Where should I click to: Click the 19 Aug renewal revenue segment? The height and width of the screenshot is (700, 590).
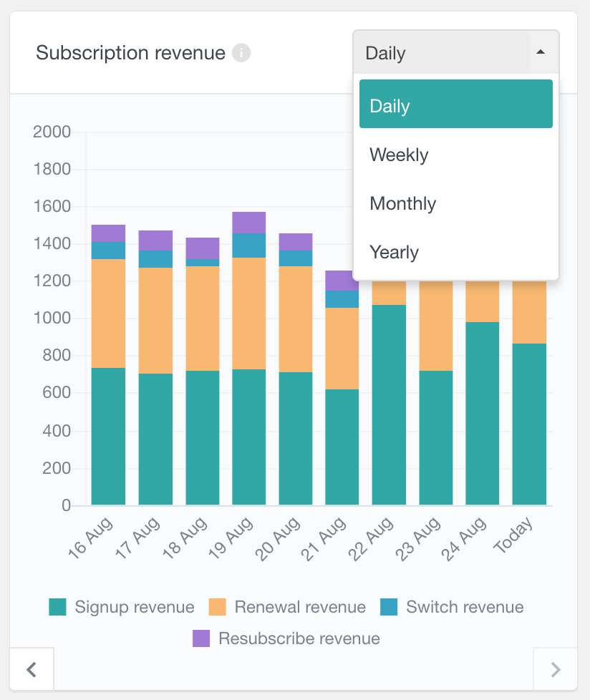point(248,313)
